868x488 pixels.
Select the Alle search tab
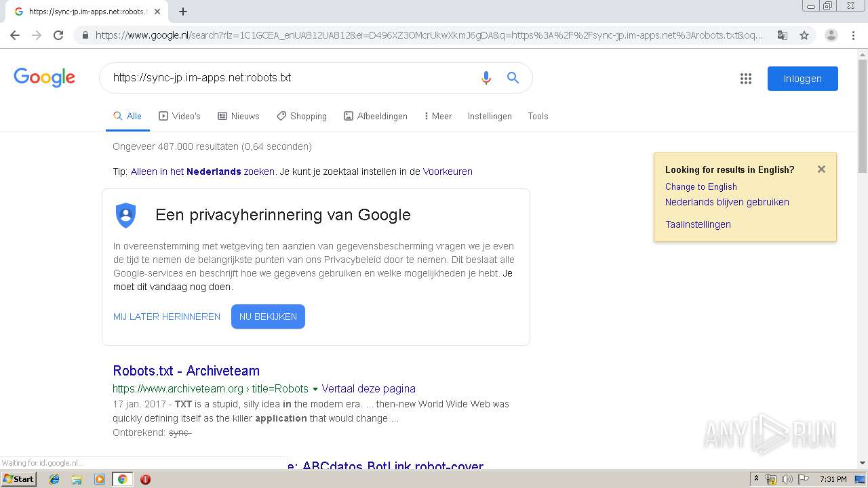[x=127, y=116]
